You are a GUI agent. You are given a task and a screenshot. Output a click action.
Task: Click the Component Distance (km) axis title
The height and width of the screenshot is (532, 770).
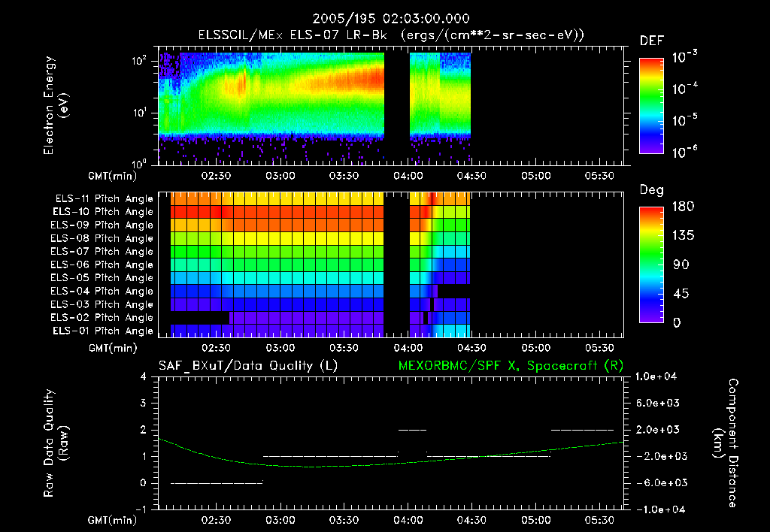726,443
